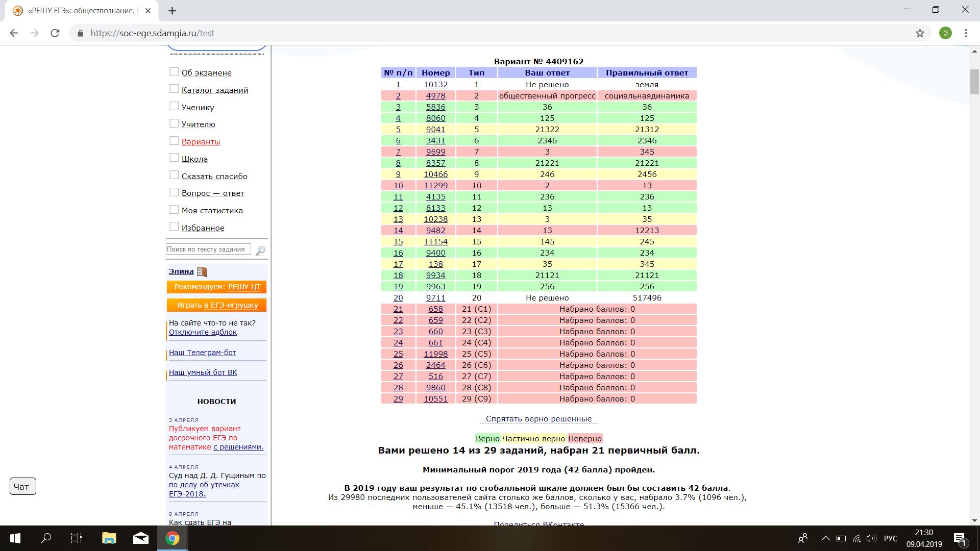Go back to the previous page
Image resolution: width=980 pixels, height=551 pixels.
pos(14,33)
